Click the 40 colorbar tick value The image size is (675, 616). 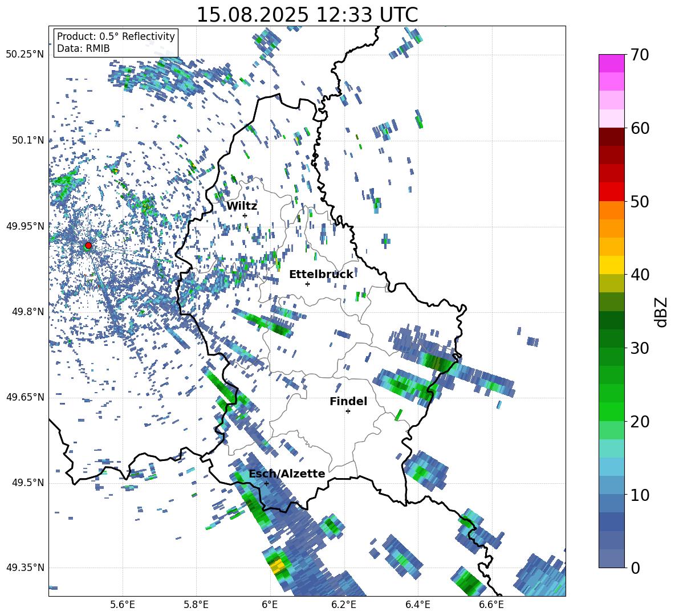(x=640, y=275)
